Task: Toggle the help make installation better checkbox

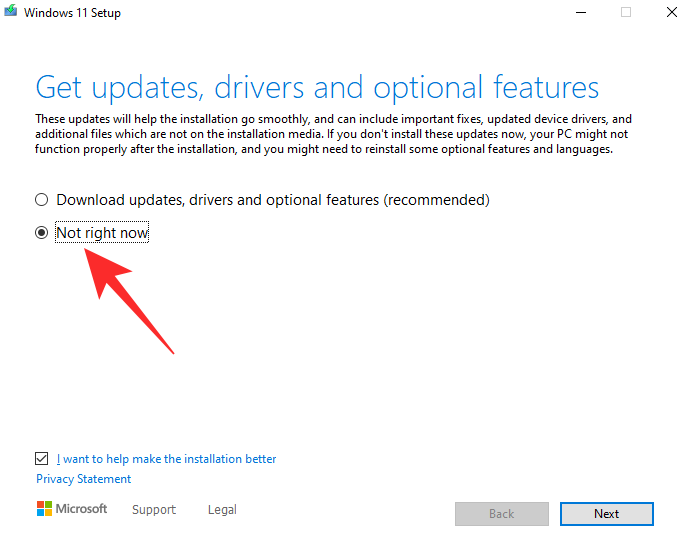Action: (42, 459)
